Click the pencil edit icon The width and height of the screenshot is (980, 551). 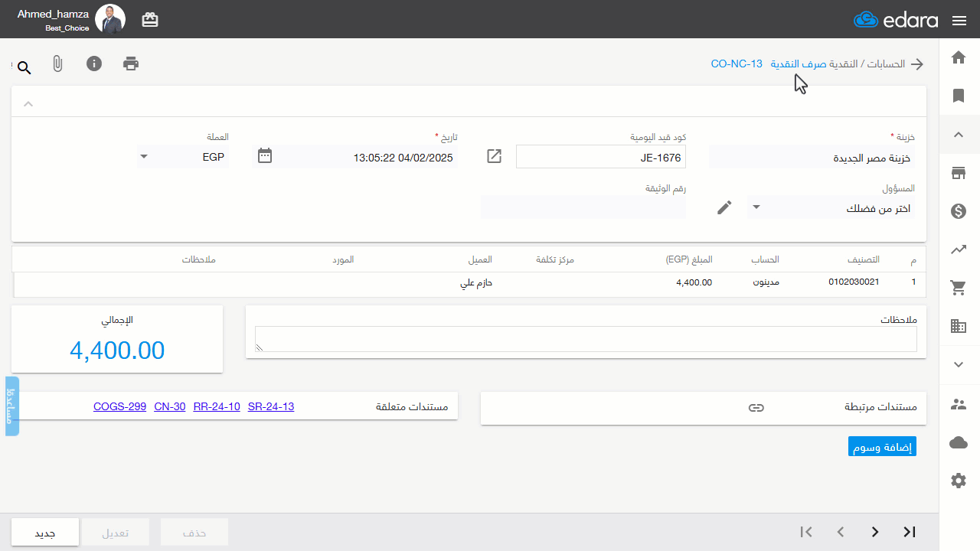pyautogui.click(x=724, y=207)
